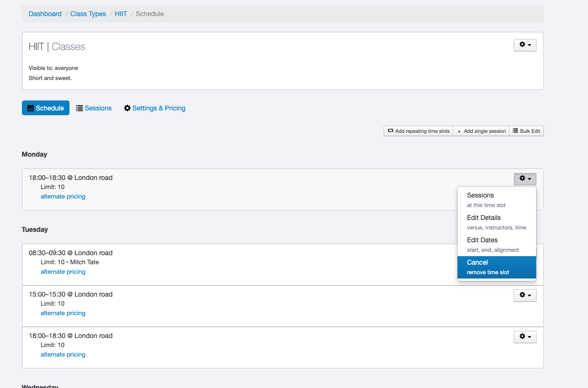Screen dimensions: 588x388
Task: Select Cancel to remove the time slot
Action: pos(496,267)
